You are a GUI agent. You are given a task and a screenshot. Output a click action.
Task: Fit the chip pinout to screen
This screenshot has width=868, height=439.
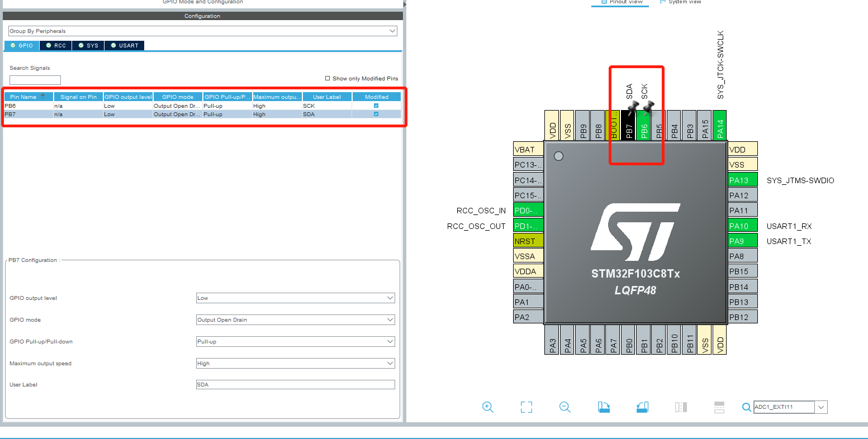pyautogui.click(x=526, y=407)
